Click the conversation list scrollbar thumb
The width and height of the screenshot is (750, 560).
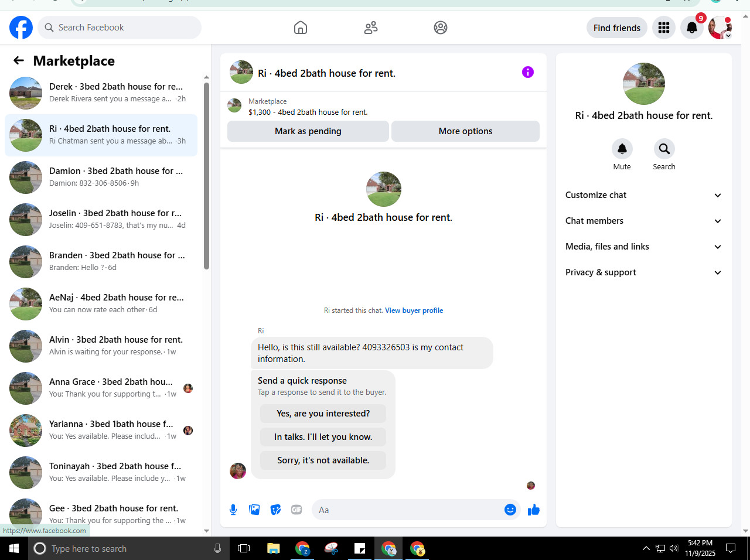point(206,176)
